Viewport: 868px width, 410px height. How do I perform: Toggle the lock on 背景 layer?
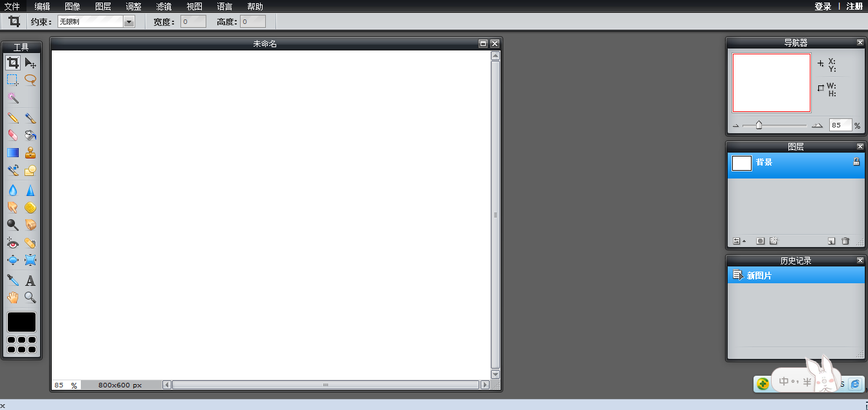[x=856, y=162]
